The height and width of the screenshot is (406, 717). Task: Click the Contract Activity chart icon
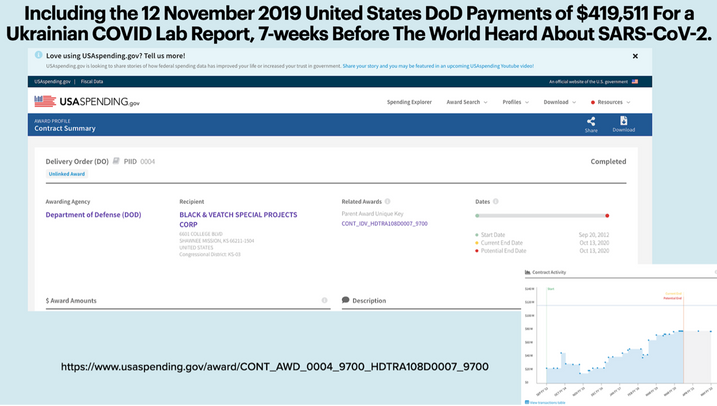pos(527,272)
